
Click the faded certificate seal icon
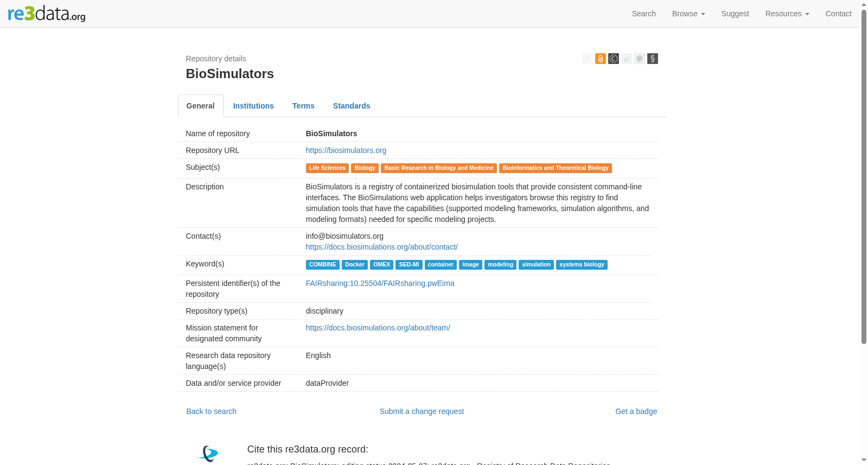coord(640,59)
